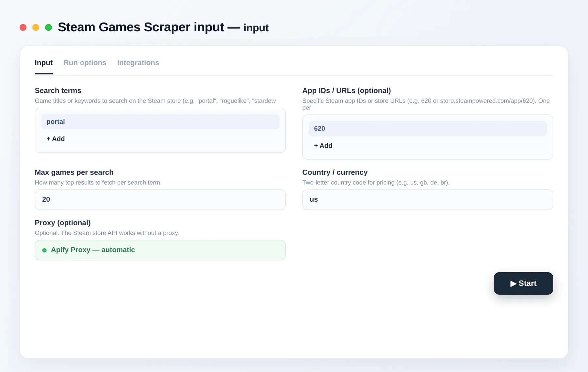
Task: Click the 'App IDs / URLs (optional)' heading
Action: click(x=347, y=90)
